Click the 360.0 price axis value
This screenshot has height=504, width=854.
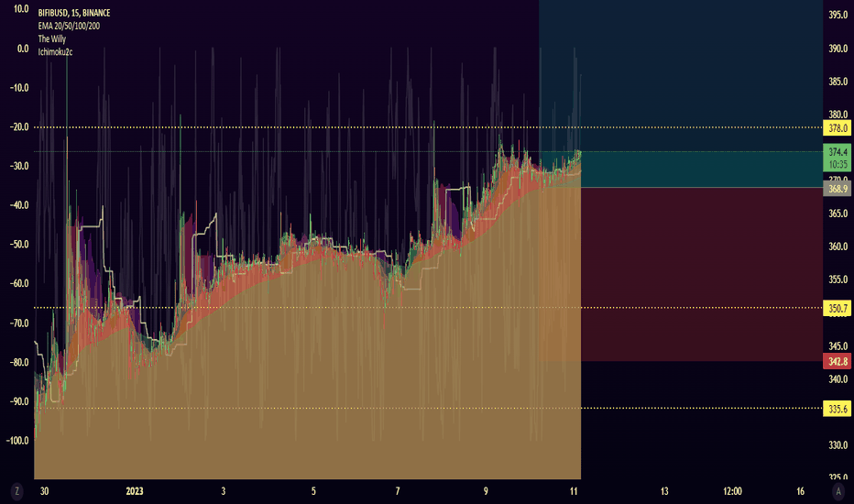pos(838,247)
